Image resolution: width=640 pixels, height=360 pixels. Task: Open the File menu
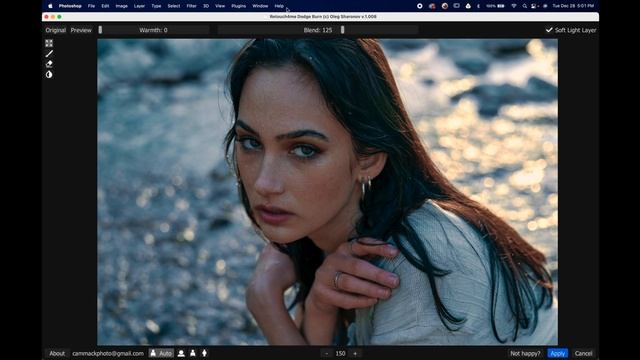(91, 6)
